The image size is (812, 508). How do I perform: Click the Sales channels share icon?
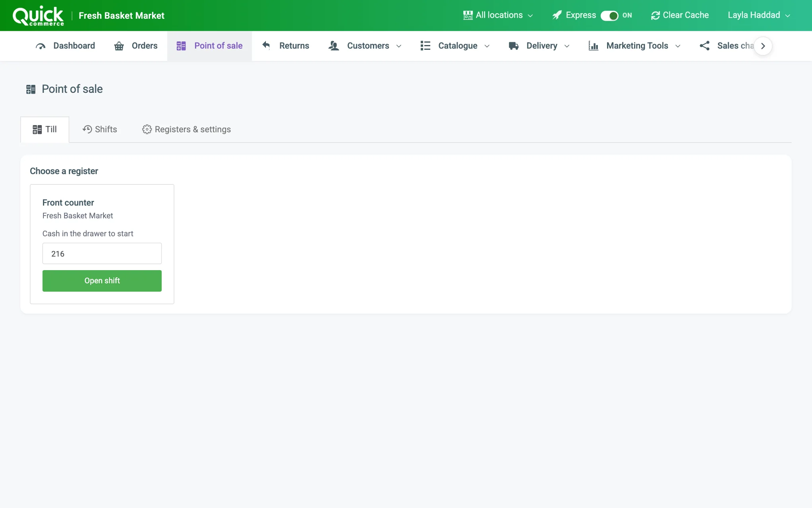pyautogui.click(x=705, y=46)
